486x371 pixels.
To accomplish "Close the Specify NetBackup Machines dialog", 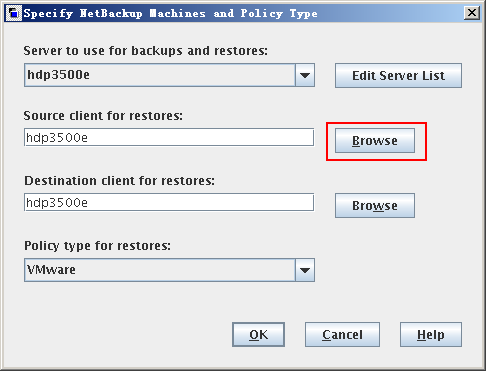I will pos(472,13).
